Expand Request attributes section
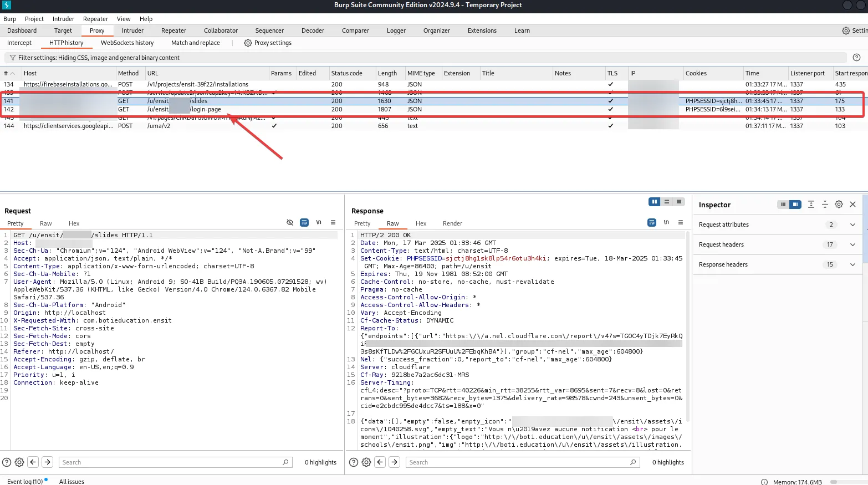This screenshot has width=868, height=485. (x=852, y=224)
